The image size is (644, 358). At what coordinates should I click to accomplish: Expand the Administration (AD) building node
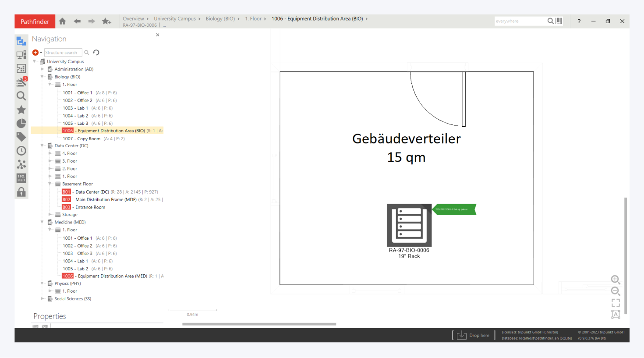42,69
